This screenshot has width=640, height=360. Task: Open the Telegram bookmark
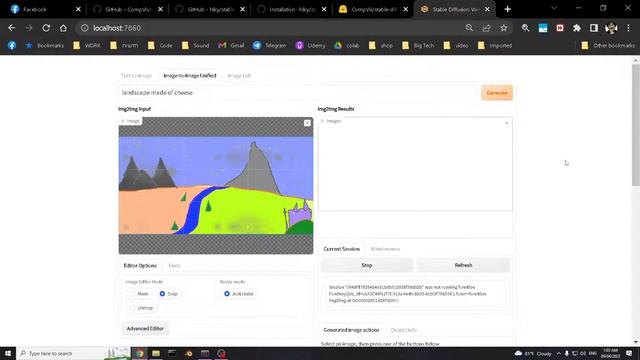tap(269, 45)
